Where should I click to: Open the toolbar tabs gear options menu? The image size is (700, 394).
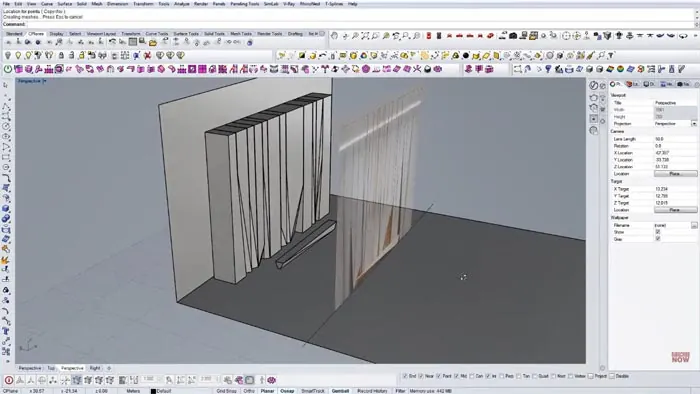pos(322,33)
